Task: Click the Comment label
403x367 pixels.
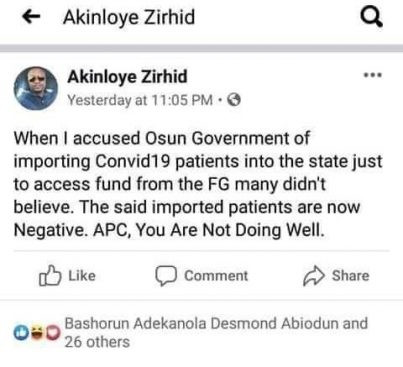Action: pyautogui.click(x=216, y=276)
